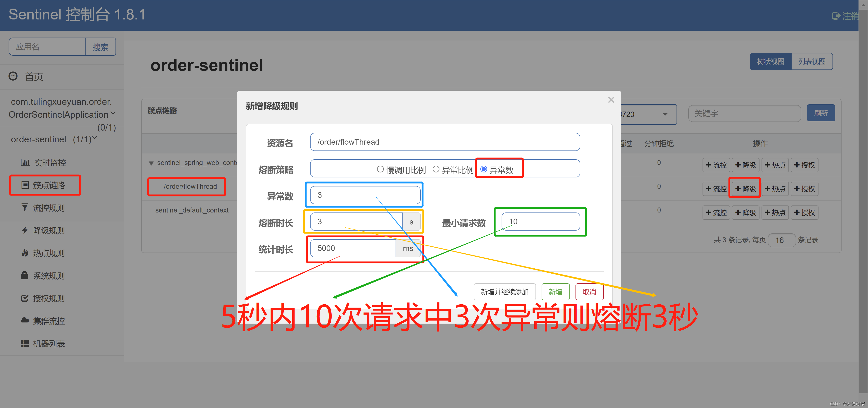The width and height of the screenshot is (868, 408).
Task: Edit the records-per-page 16 field
Action: tap(781, 240)
